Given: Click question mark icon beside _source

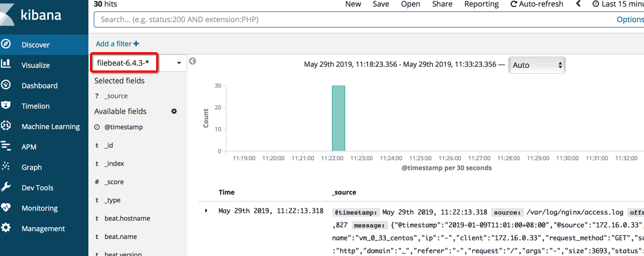Looking at the screenshot, I should coord(97,96).
